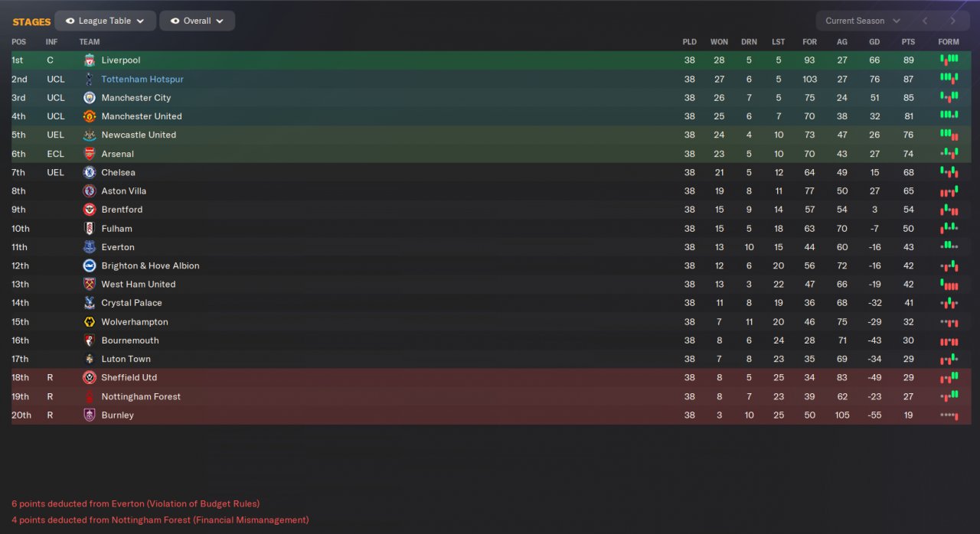The height and width of the screenshot is (534, 980).
Task: Expand the Overall filter dropdown
Action: pos(198,21)
